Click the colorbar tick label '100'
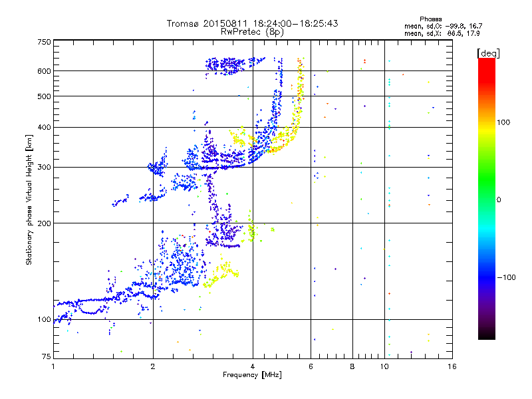The image size is (532, 399). click(x=503, y=122)
